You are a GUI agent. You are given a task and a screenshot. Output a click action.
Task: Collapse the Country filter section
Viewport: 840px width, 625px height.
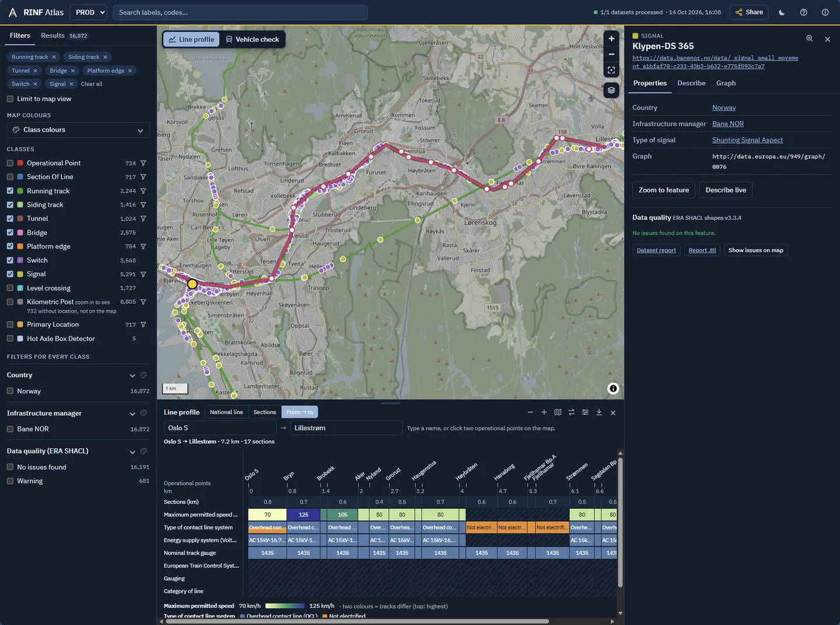point(132,375)
